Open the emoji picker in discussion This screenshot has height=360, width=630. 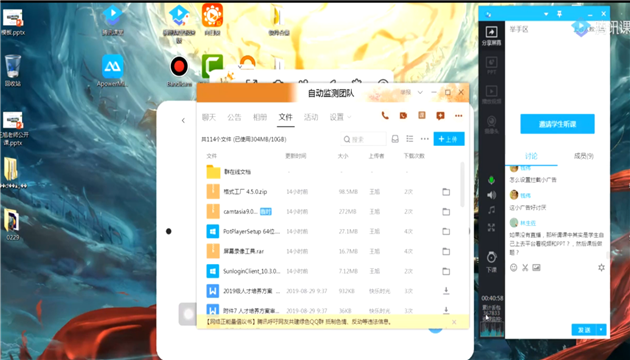[x=513, y=267]
